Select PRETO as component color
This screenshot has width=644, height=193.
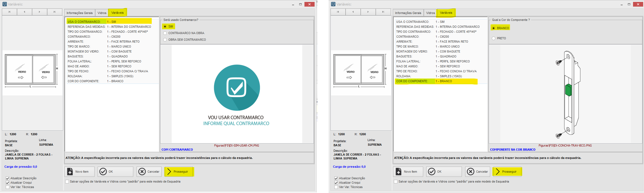494,38
